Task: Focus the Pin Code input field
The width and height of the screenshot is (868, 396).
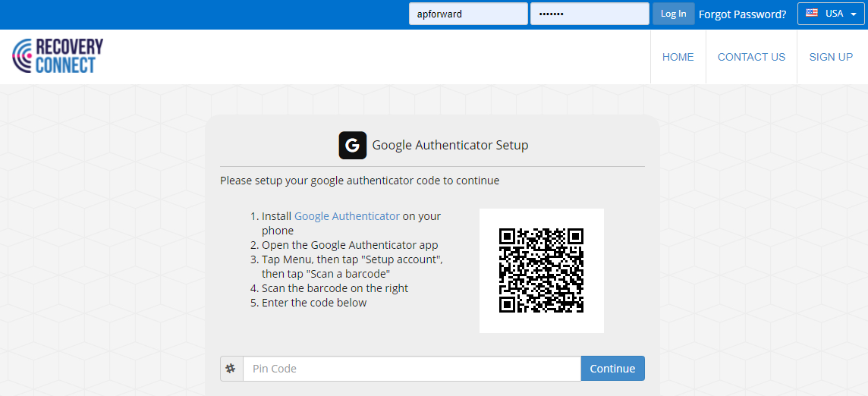Action: coord(412,368)
